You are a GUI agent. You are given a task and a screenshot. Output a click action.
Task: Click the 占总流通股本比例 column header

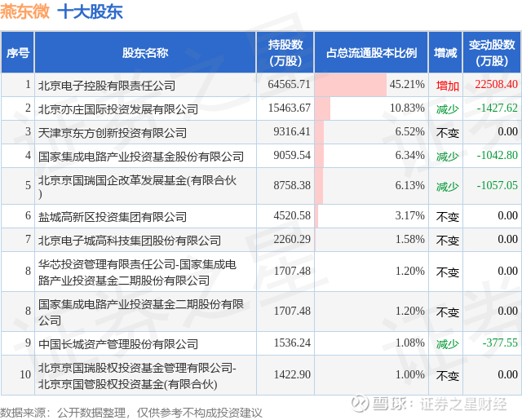371,52
